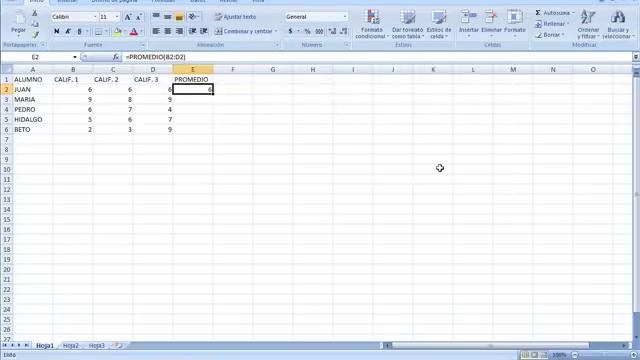The image size is (640, 360).
Task: Click the horizontal scrollbar thumb
Action: tap(490, 346)
